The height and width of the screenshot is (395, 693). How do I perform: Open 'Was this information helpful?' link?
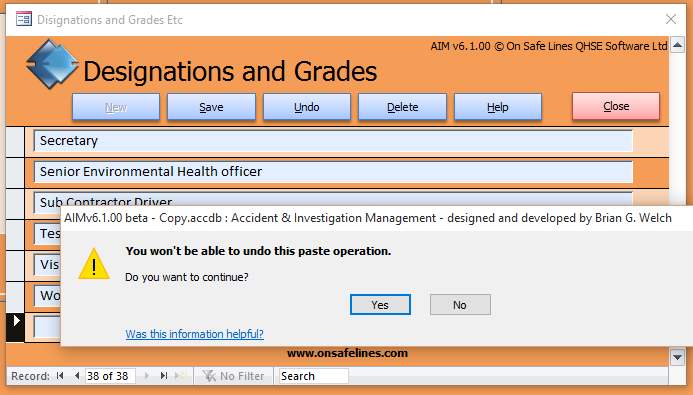(x=194, y=334)
